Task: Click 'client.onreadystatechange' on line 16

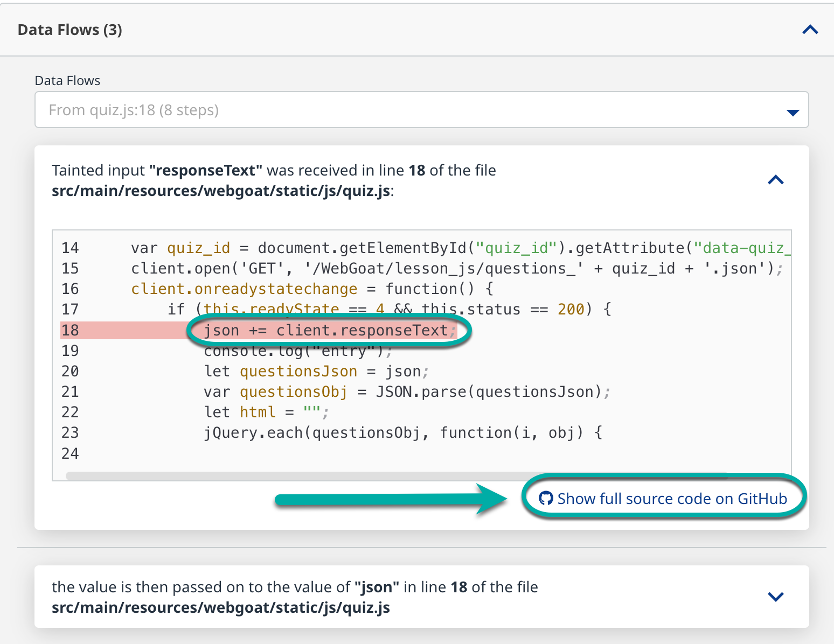Action: pyautogui.click(x=244, y=289)
